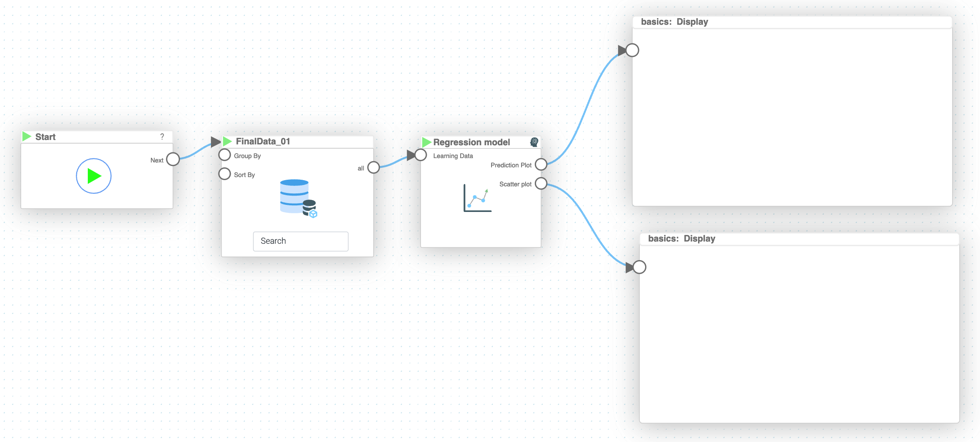Click the input port of upper Display node

pyautogui.click(x=632, y=50)
